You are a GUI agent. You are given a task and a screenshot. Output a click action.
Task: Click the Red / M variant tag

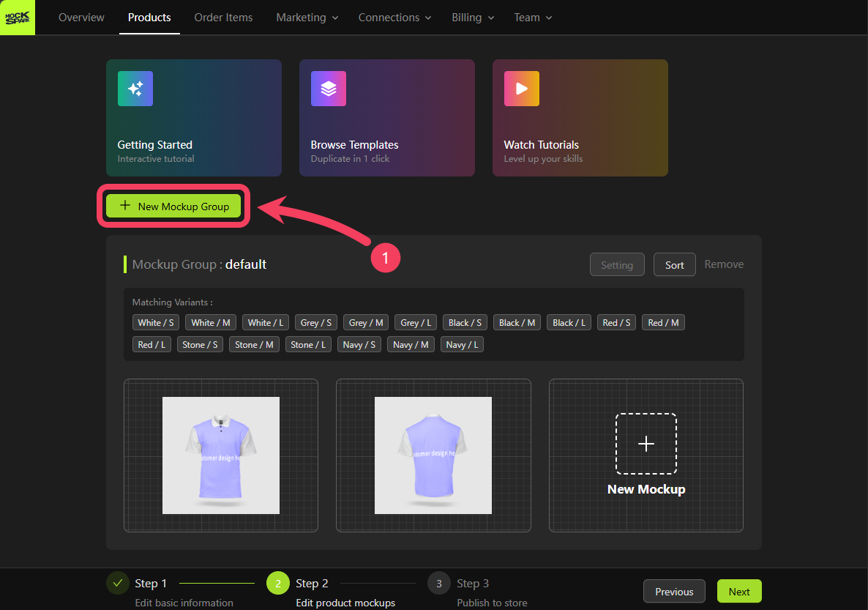[663, 322]
